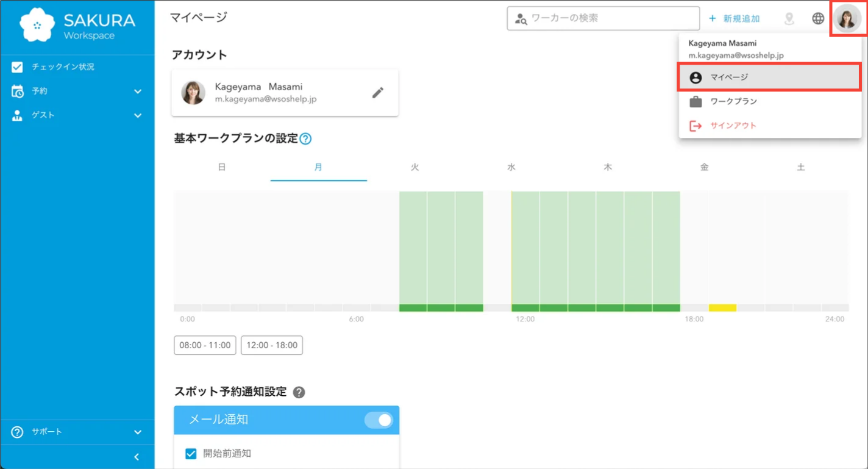The height and width of the screenshot is (469, 868).
Task: Open the サポート help icon
Action: click(18, 432)
